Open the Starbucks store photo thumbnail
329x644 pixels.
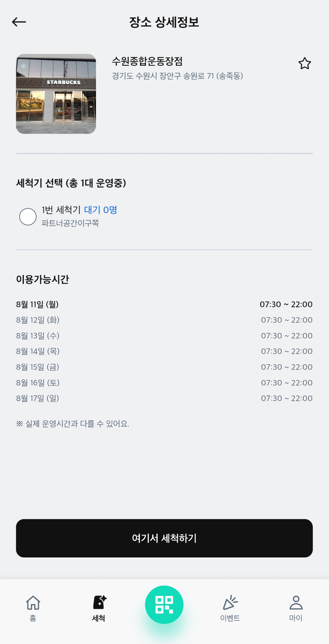click(x=56, y=94)
